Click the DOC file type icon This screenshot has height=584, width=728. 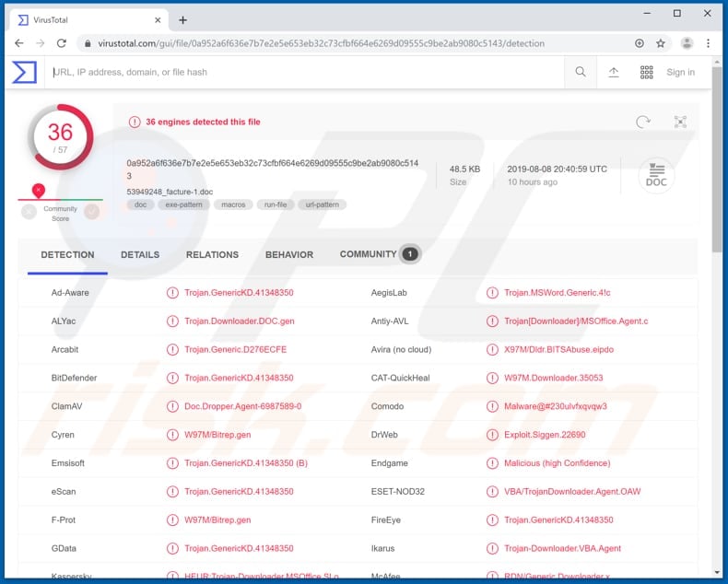[x=656, y=176]
